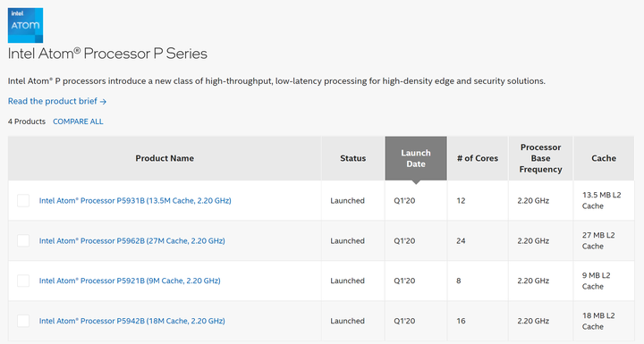Image resolution: width=644 pixels, height=344 pixels.
Task: Click the arrow next to Read the product brief
Action: 103,101
